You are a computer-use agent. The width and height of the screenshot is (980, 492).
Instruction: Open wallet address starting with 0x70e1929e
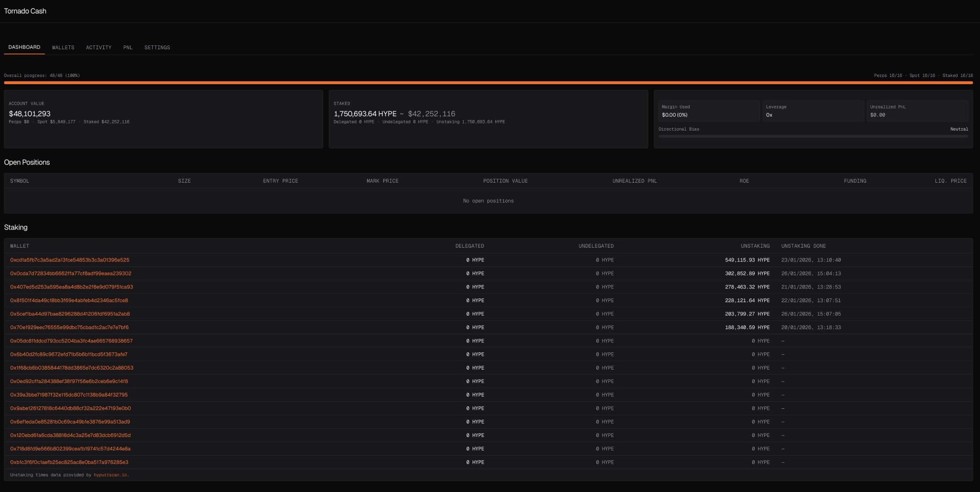[69, 328]
